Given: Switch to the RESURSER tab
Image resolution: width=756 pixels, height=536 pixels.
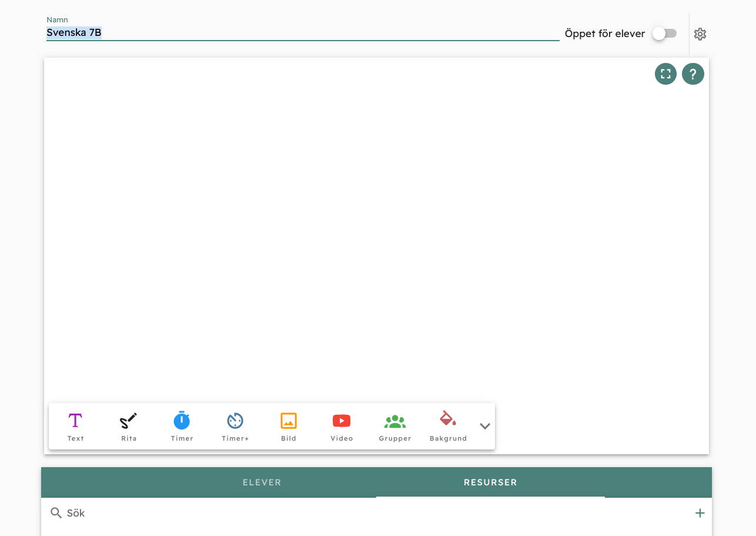Looking at the screenshot, I should [490, 482].
